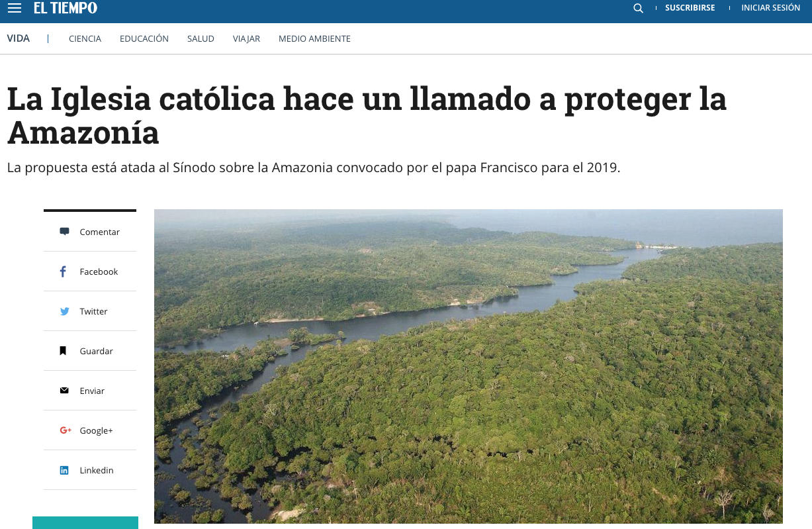The image size is (812, 529).
Task: Click the SUSCRIBIRSE link
Action: 690,7
